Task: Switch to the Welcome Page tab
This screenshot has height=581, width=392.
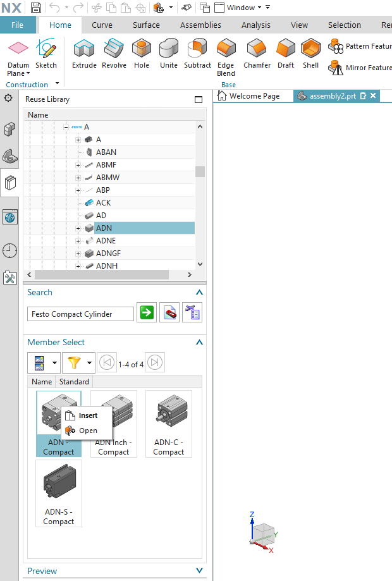Action: (248, 96)
